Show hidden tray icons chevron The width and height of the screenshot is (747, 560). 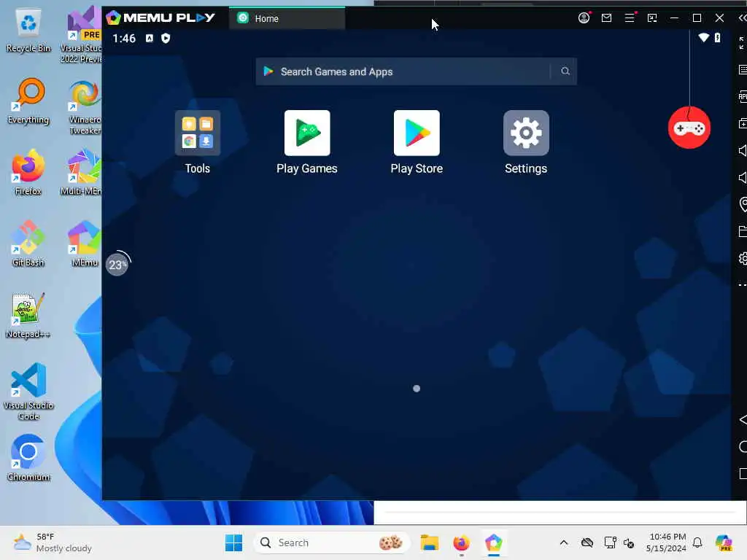click(x=564, y=542)
